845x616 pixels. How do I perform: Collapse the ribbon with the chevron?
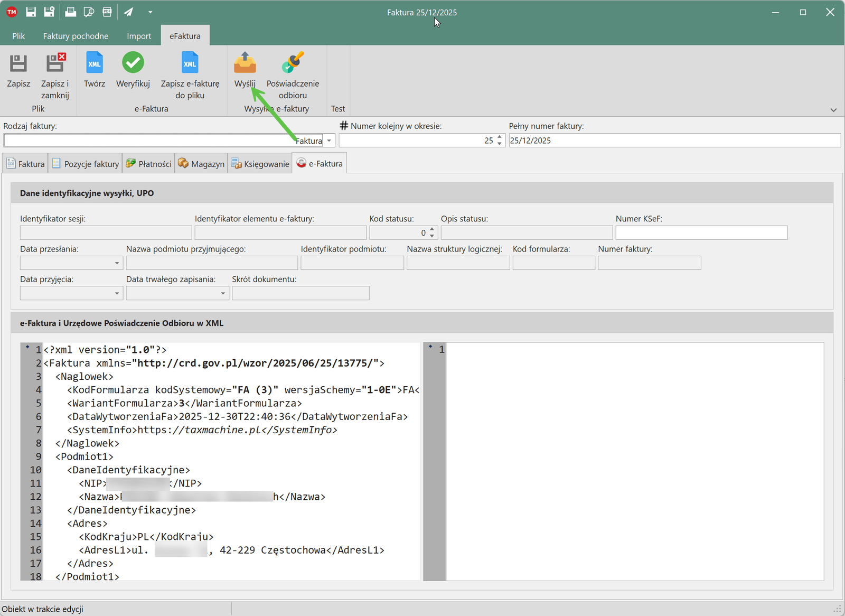833,110
